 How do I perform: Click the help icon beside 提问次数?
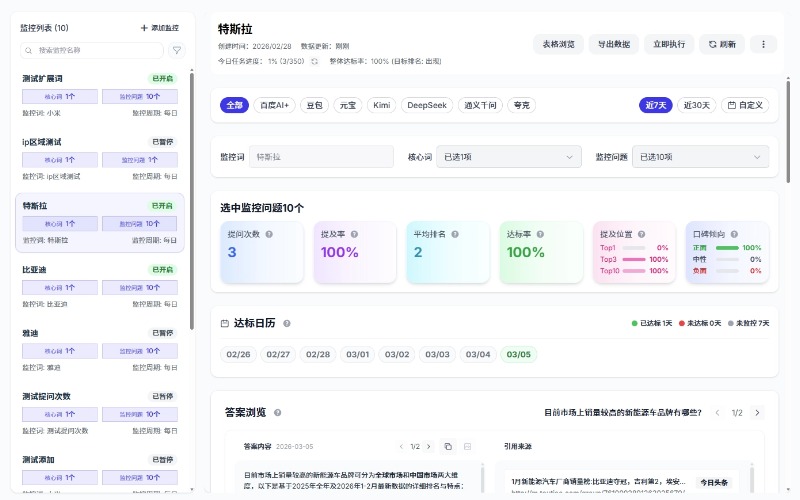point(270,234)
